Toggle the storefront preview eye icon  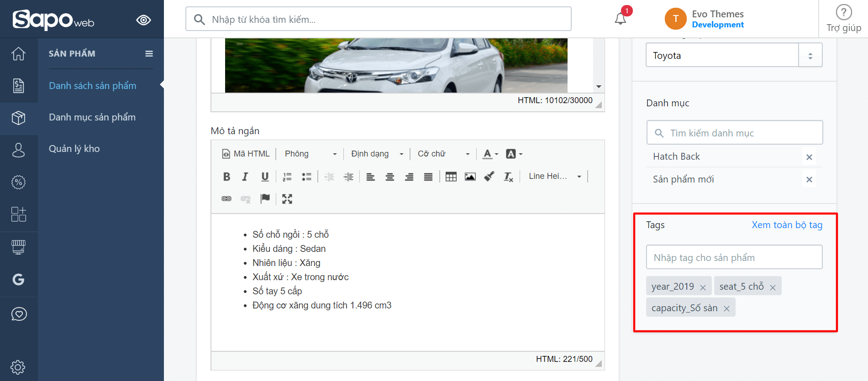point(143,20)
